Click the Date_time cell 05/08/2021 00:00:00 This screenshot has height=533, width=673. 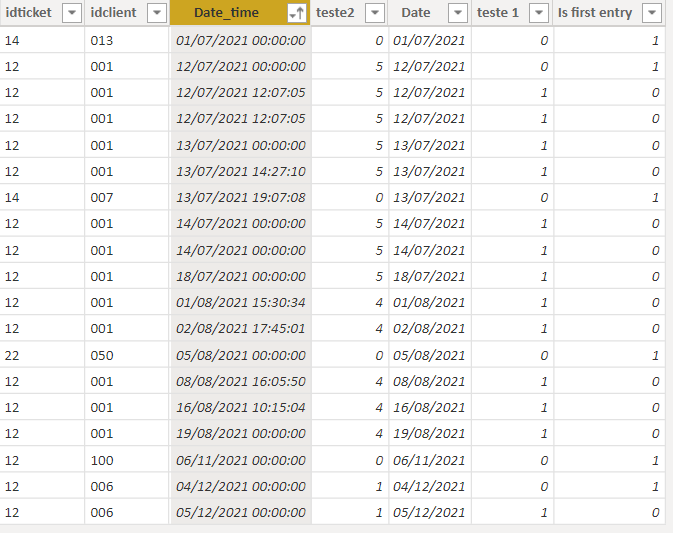click(x=241, y=355)
